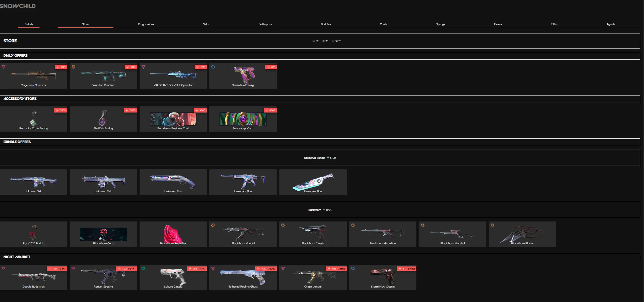Open the Battlepass tab
This screenshot has width=644, height=302.
coord(265,24)
